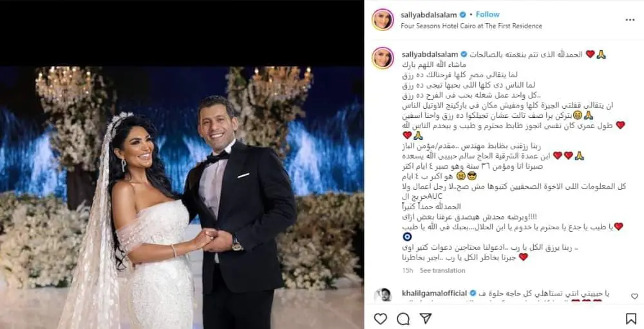Click verified badge next to khalilgamalofficial
Image resolution: width=644 pixels, height=329 pixels.
pyautogui.click(x=473, y=293)
